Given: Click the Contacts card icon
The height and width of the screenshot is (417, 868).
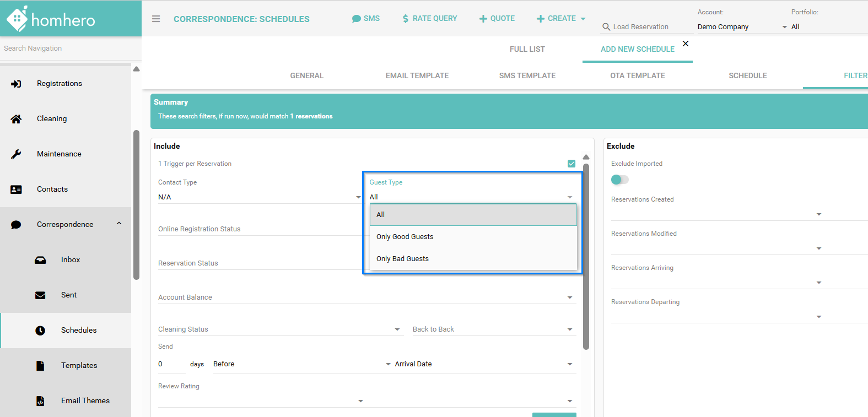Looking at the screenshot, I should pyautogui.click(x=16, y=189).
